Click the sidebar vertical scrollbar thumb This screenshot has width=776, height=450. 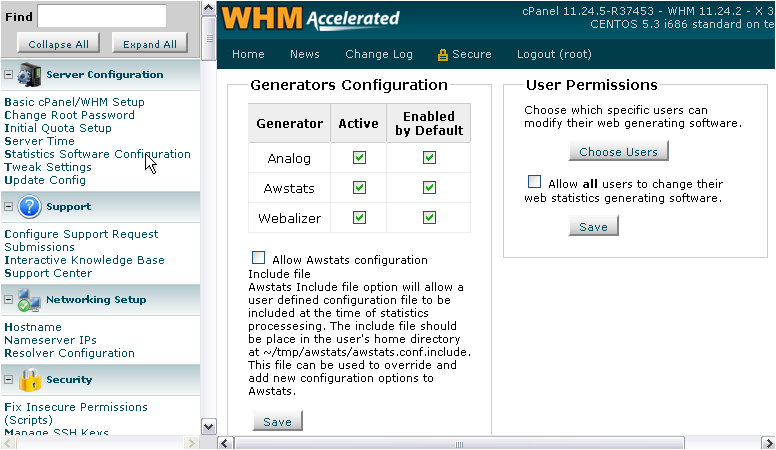pyautogui.click(x=208, y=38)
